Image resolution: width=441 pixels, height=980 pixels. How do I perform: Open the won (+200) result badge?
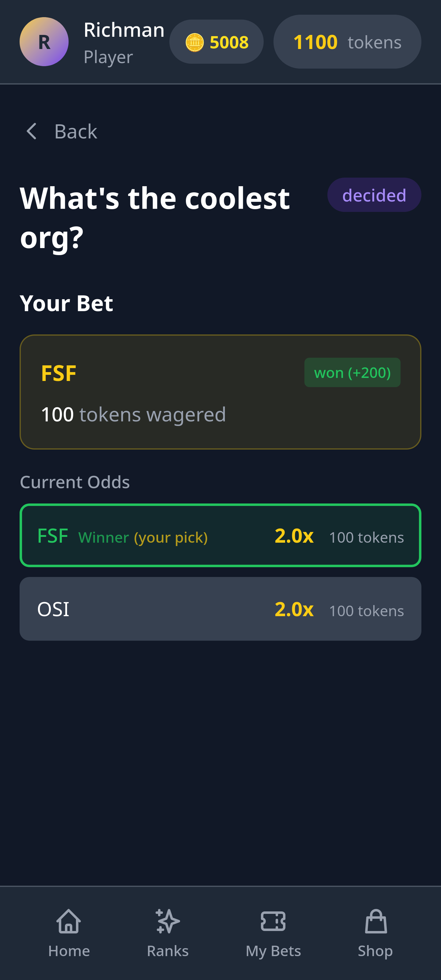pyautogui.click(x=352, y=372)
